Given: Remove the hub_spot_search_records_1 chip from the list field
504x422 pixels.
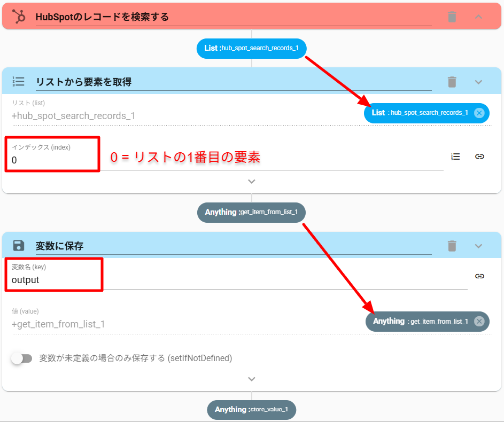Looking at the screenshot, I should coord(479,113).
